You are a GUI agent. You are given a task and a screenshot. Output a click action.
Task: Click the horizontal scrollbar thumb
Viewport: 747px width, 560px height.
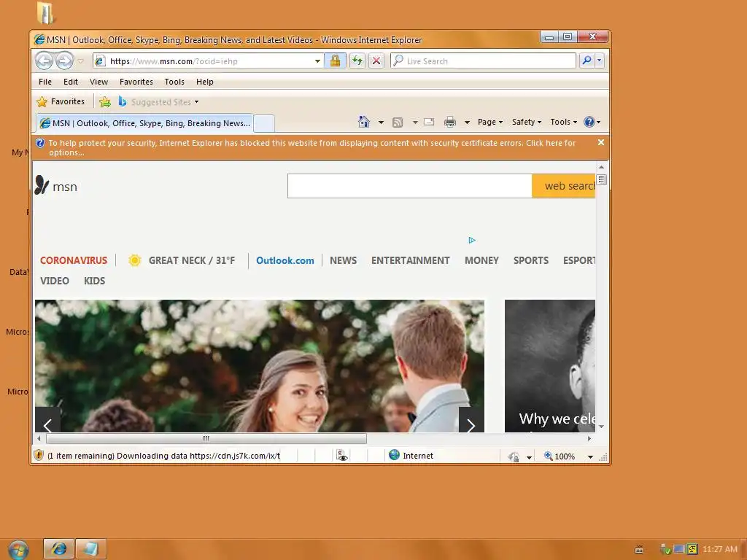pos(206,438)
